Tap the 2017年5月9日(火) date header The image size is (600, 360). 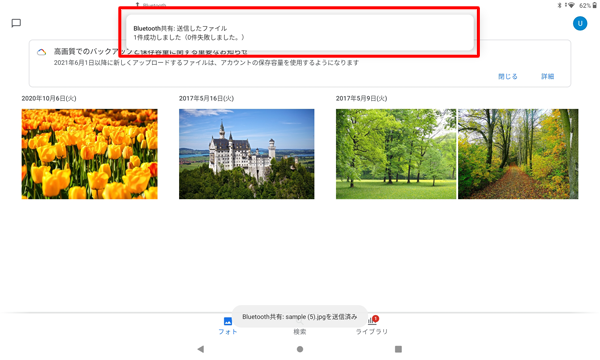[361, 98]
